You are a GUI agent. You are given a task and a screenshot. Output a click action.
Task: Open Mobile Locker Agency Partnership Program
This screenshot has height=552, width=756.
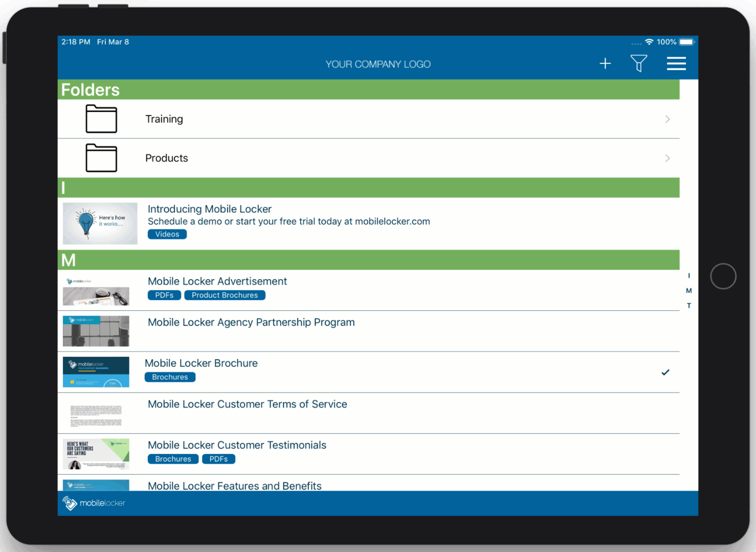[x=251, y=323]
